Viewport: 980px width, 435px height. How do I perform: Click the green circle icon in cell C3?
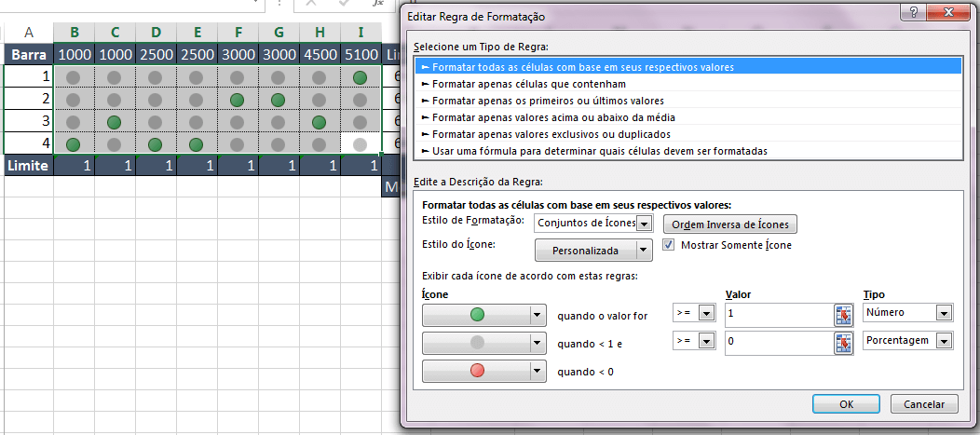pyautogui.click(x=115, y=121)
